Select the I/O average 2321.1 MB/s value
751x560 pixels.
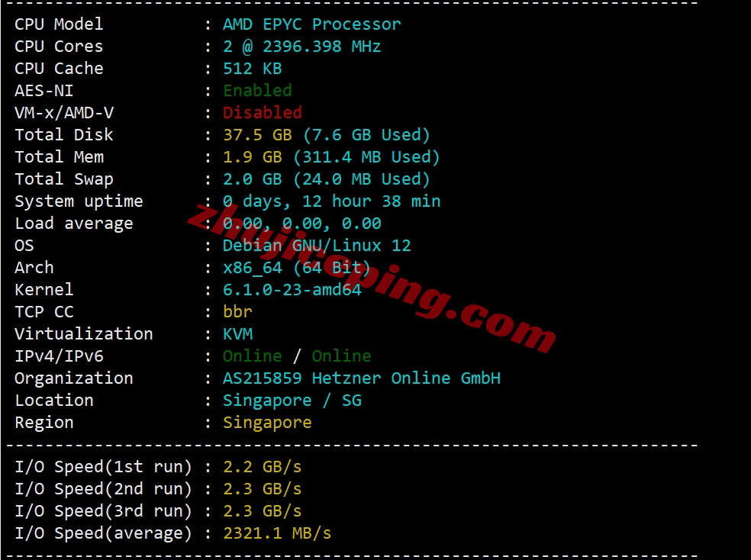[x=277, y=533]
